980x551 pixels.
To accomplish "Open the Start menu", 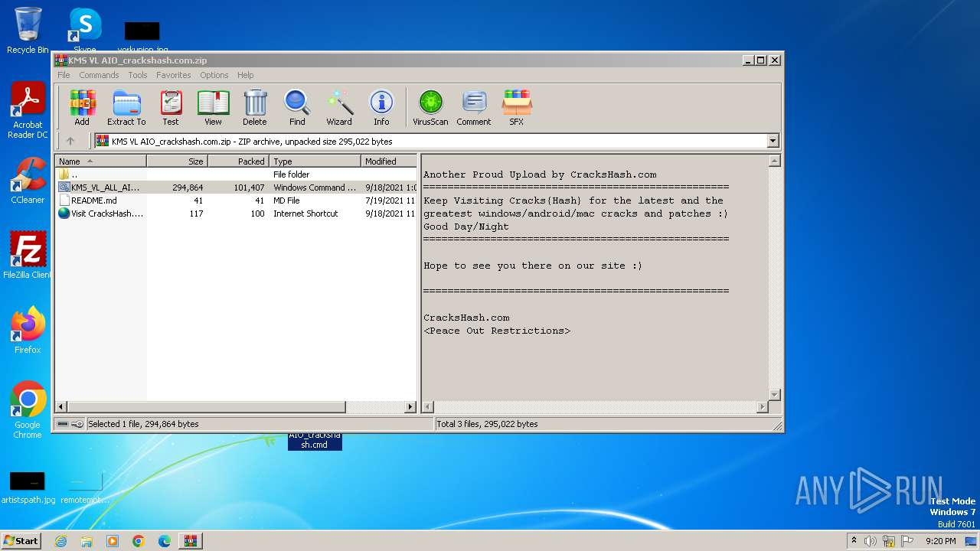I will coord(21,540).
